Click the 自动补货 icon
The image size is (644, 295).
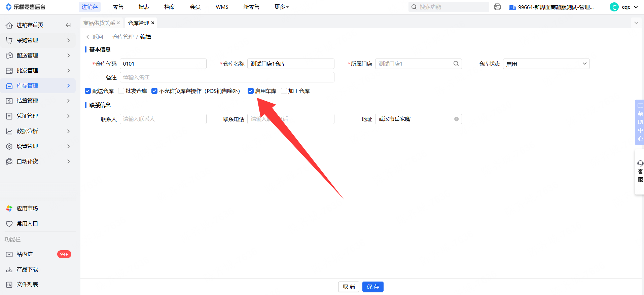tap(9, 161)
